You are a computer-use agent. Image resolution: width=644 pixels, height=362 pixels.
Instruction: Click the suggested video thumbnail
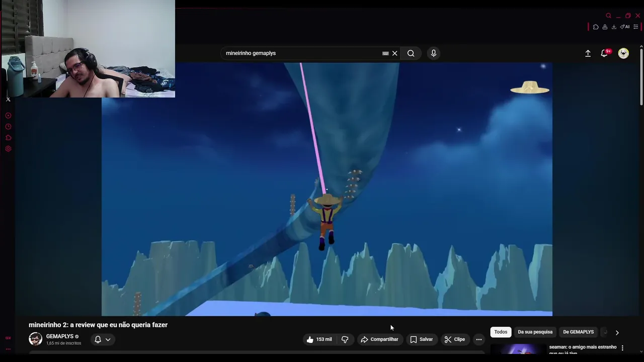point(518,349)
